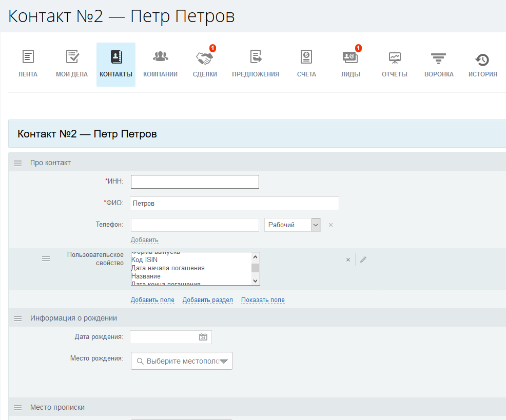506x420 pixels.
Task: Open Счета invoices icon
Action: tap(306, 57)
